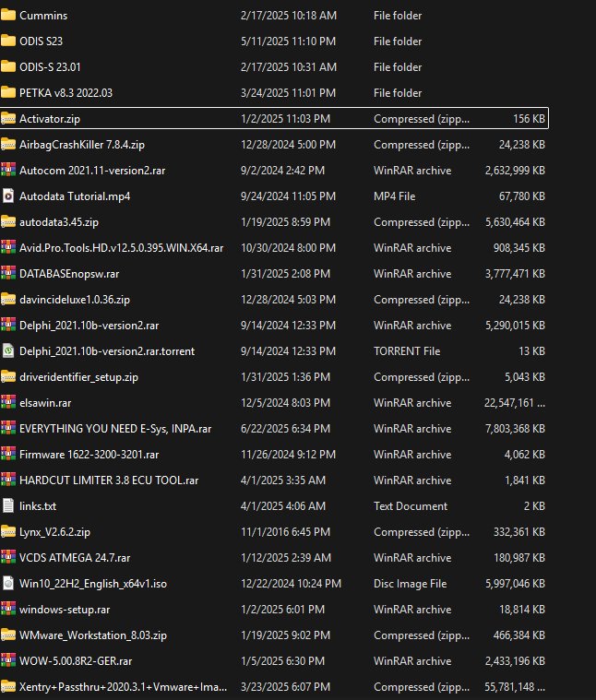Click the Lynx_V2.6.2.zip icon
Image resolution: width=596 pixels, height=700 pixels.
click(8, 532)
